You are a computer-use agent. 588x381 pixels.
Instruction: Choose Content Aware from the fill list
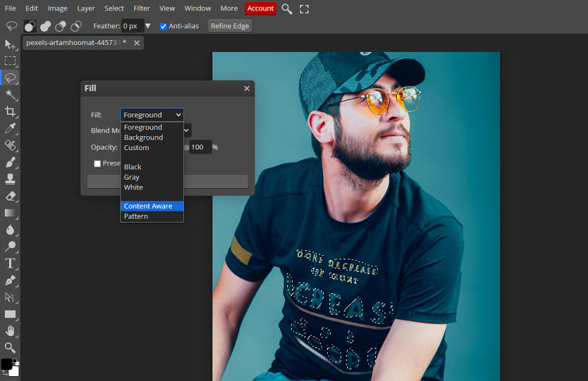pos(152,206)
